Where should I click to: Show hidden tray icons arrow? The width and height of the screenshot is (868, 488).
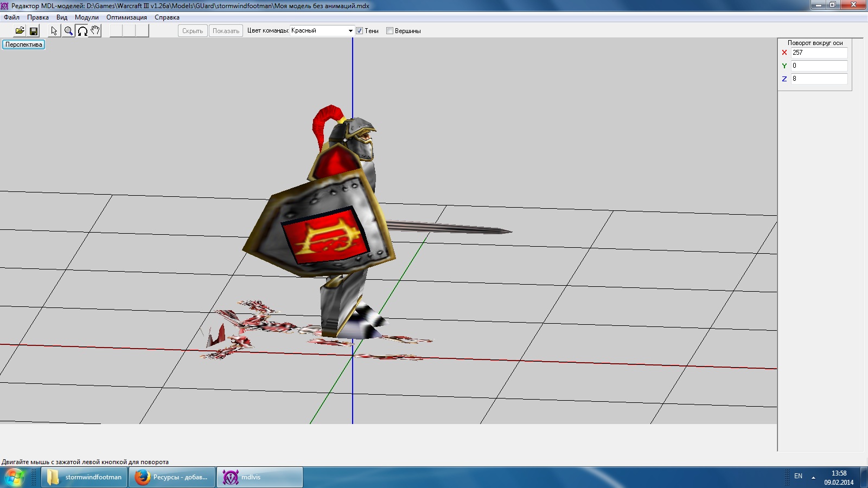tap(813, 477)
